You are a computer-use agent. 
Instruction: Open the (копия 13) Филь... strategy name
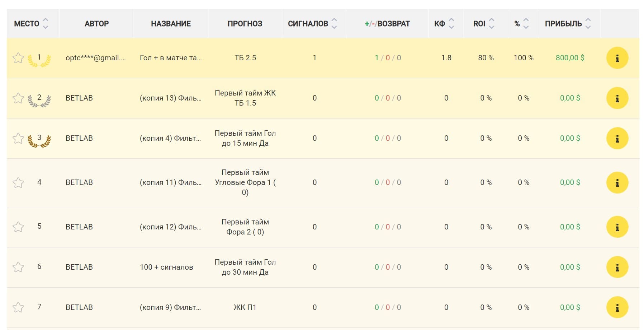(171, 98)
